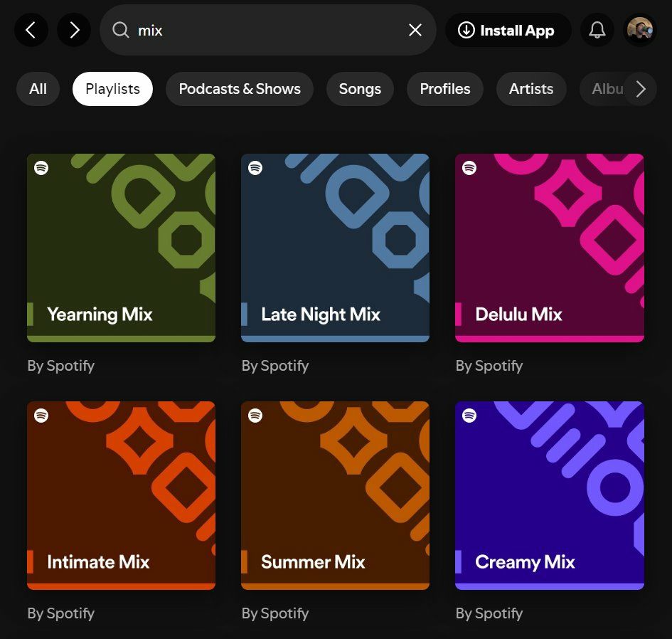The width and height of the screenshot is (672, 639).
Task: Click Spotify logo on Yearning Mix cover
Action: tap(41, 168)
